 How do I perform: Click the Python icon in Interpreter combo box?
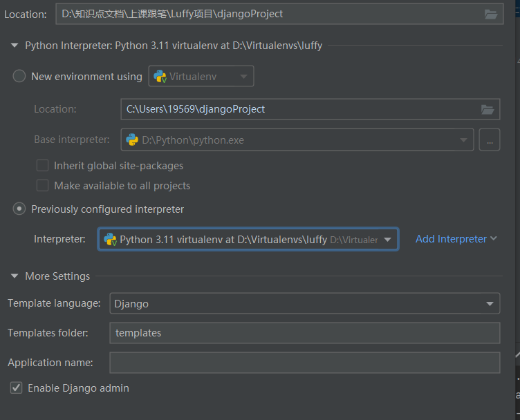click(x=110, y=239)
